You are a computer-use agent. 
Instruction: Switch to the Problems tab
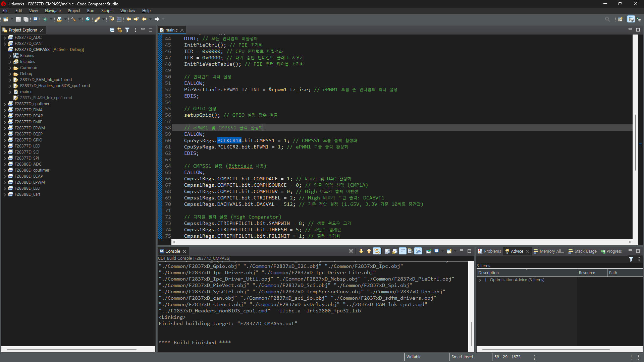click(x=492, y=251)
